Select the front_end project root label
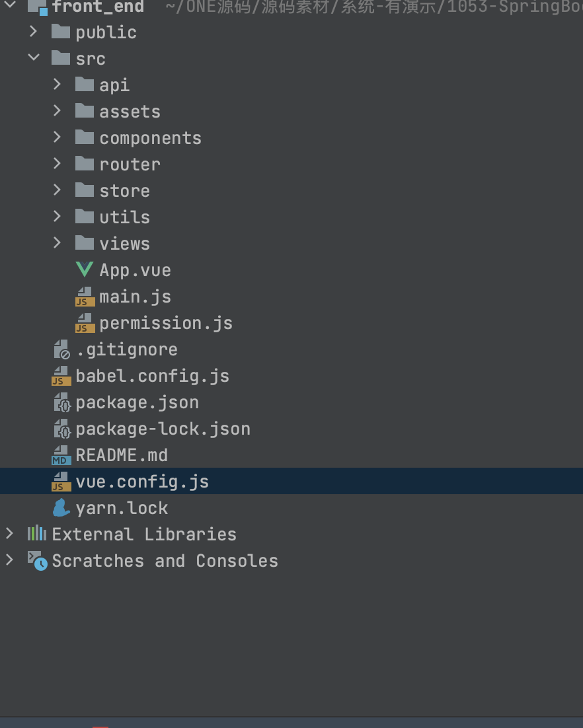583x728 pixels. click(x=98, y=7)
